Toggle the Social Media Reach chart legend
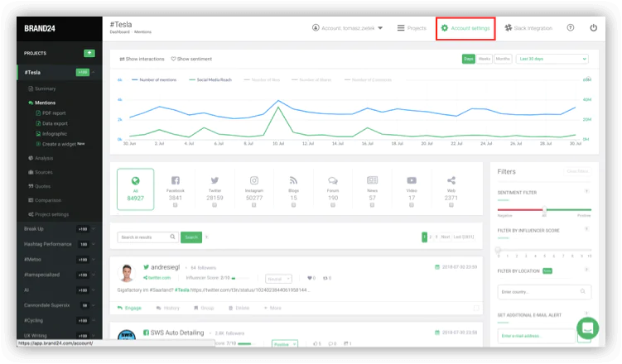 [210, 80]
